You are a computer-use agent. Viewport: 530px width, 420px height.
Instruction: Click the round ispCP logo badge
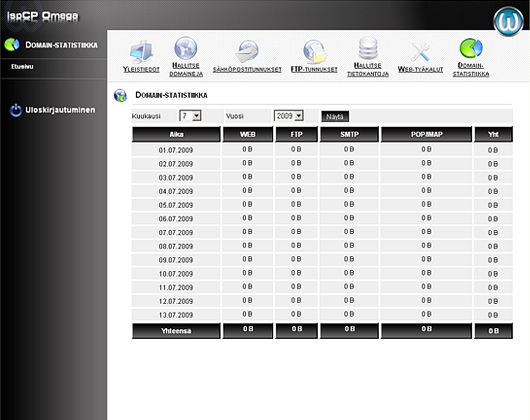click(x=508, y=21)
